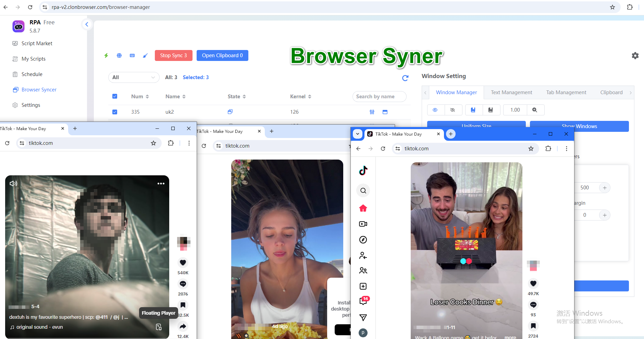
Task: Go to TikTok Home in the right window
Action: [363, 208]
